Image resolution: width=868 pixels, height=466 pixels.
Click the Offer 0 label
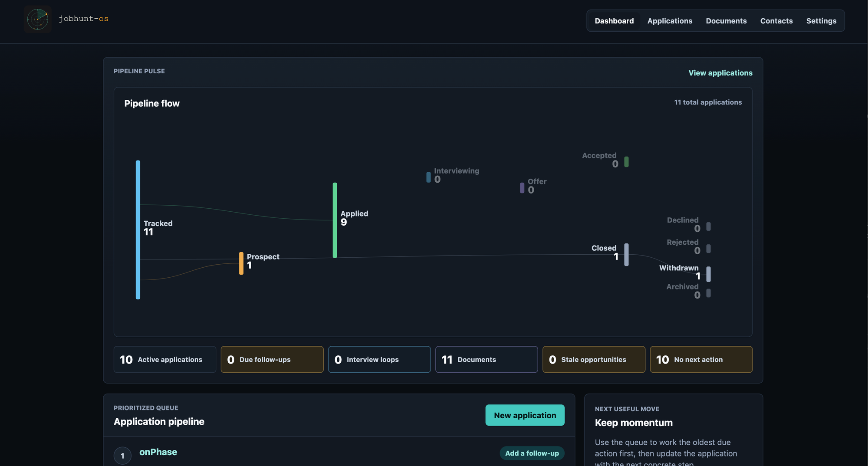pyautogui.click(x=537, y=186)
